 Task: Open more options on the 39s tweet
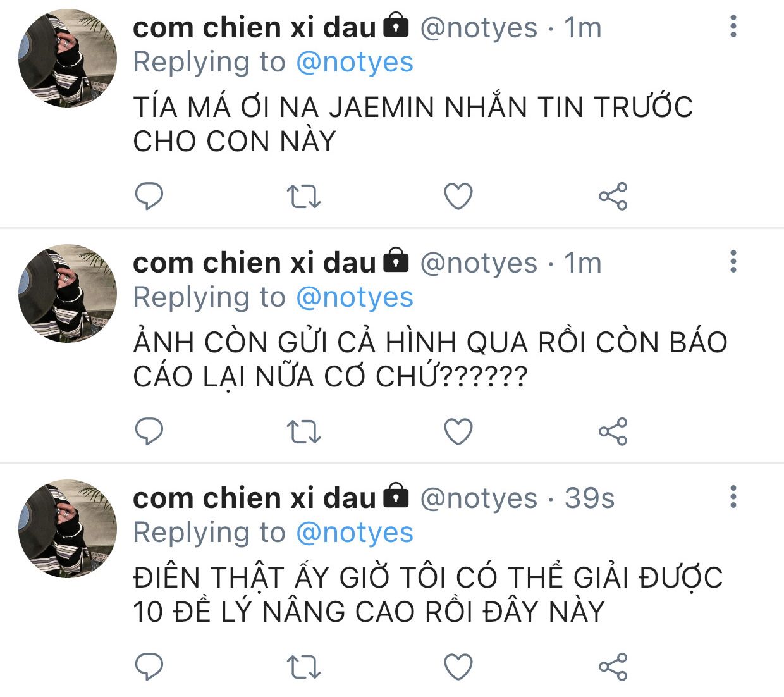tap(733, 497)
